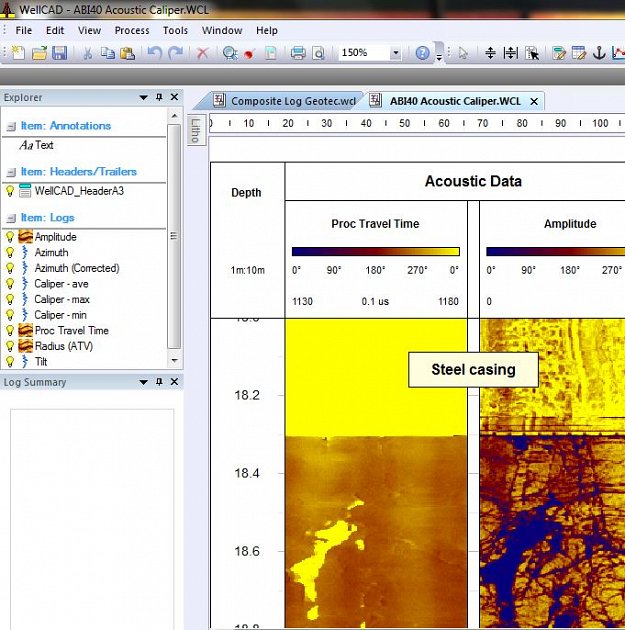
Task: Click the Cut scissors icon
Action: tap(87, 53)
